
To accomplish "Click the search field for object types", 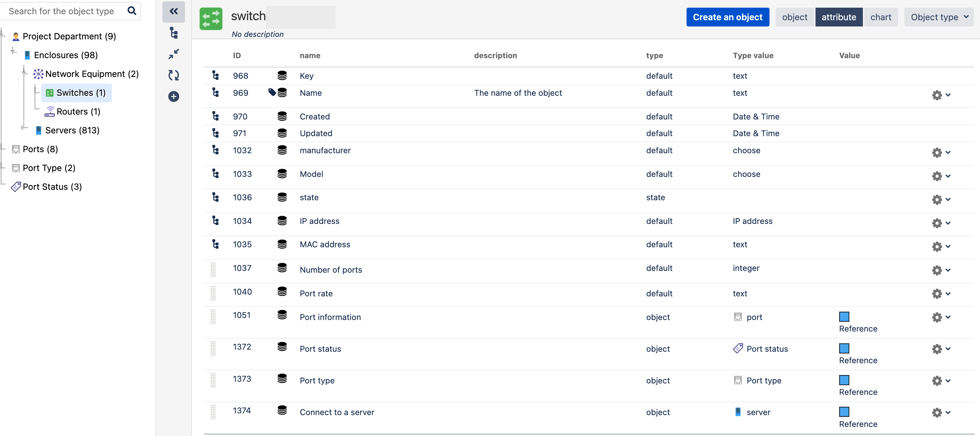I will click(63, 11).
